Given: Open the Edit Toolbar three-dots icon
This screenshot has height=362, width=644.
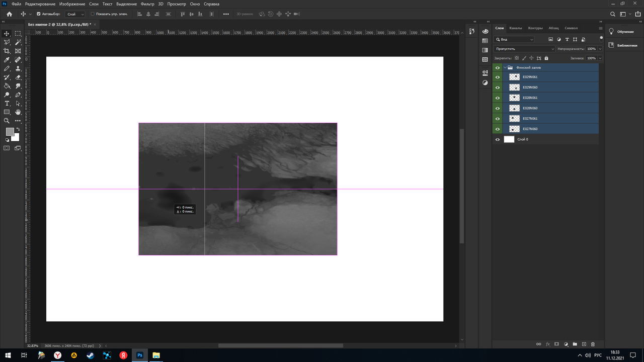Looking at the screenshot, I should coord(18,121).
